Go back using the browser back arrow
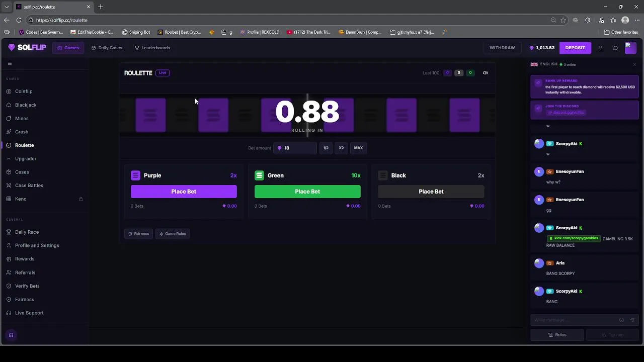 tap(7, 20)
